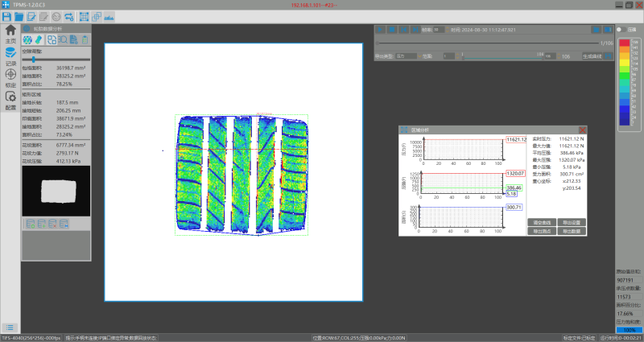
Task: Click the red swatch on color scale
Action: tap(625, 43)
